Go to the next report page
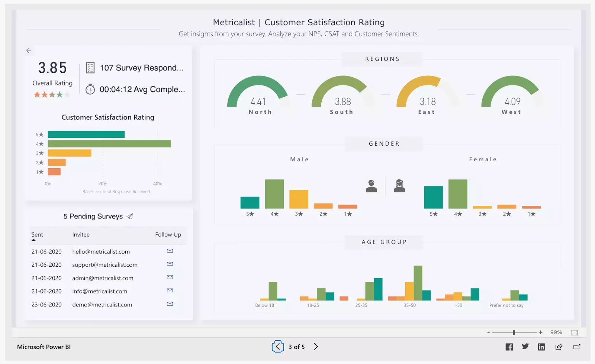 point(316,347)
